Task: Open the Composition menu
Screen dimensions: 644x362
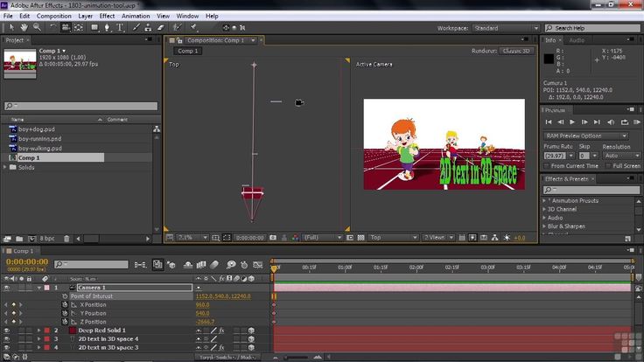Action: click(53, 16)
